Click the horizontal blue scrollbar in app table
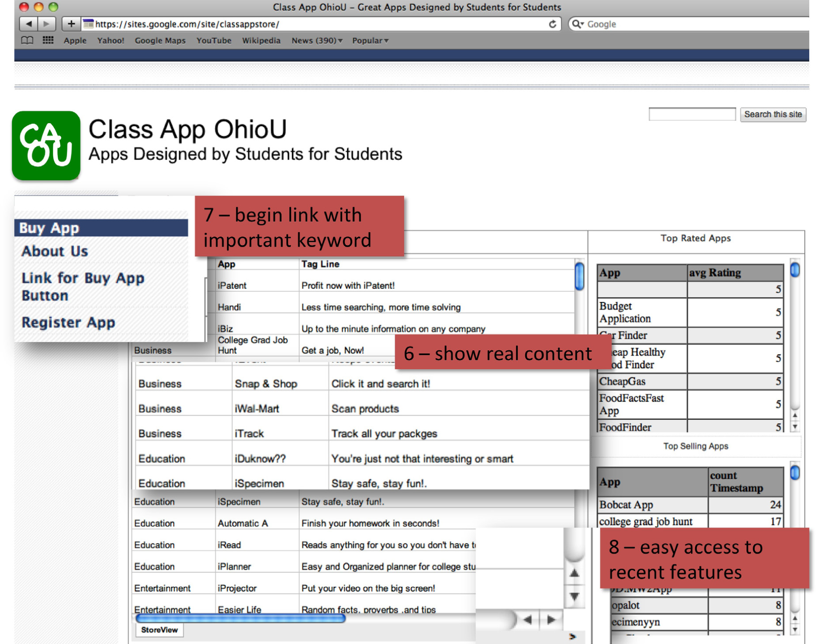Viewport: 817px width, 644px height. tap(240, 618)
